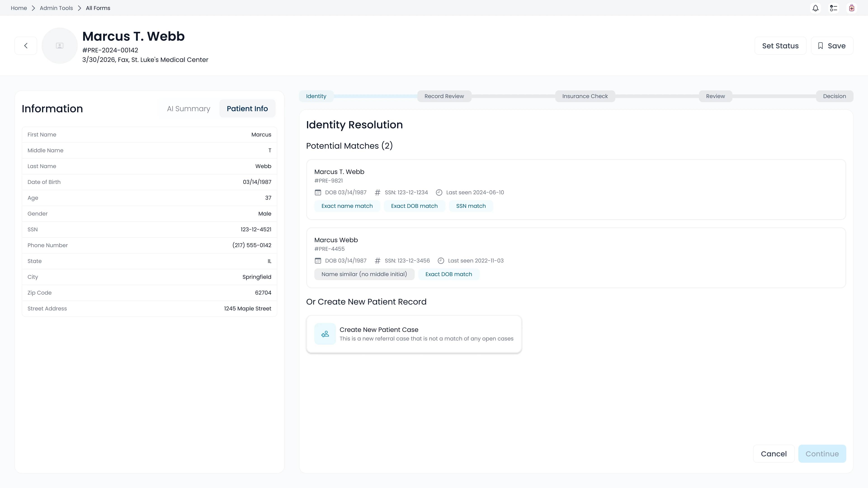Open the notifications bell icon
This screenshot has height=488, width=868.
coord(815,8)
